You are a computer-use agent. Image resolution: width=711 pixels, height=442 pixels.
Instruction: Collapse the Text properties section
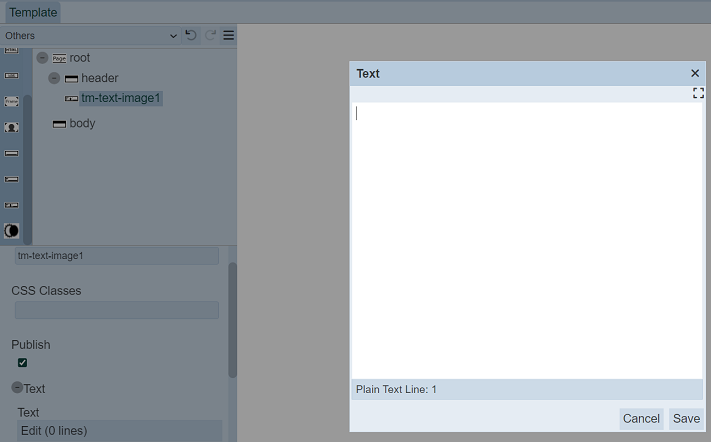point(17,388)
